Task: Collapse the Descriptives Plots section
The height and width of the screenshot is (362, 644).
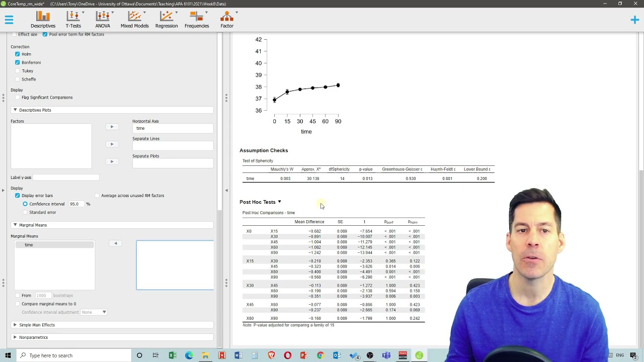Action: (x=112, y=110)
